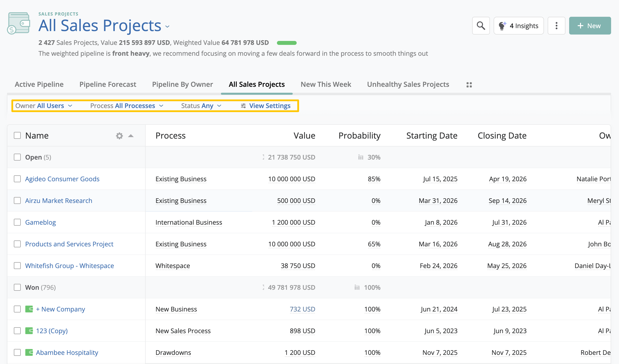This screenshot has width=619, height=364.
Task: Open the three-dot more options menu
Action: pyautogui.click(x=556, y=26)
